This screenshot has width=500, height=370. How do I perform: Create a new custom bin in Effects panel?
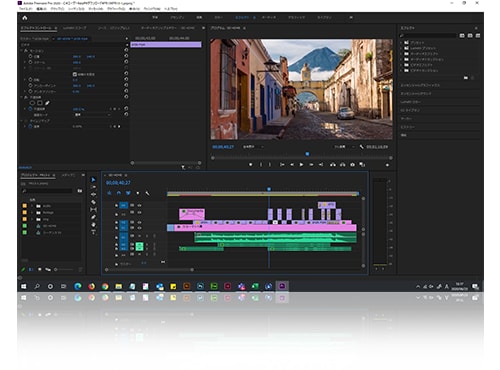point(466,78)
